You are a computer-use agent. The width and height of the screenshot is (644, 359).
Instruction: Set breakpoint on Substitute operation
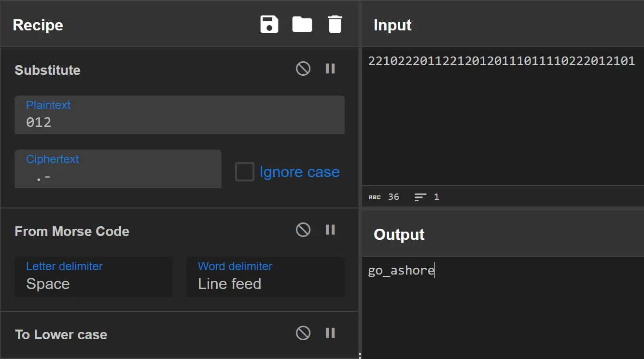pyautogui.click(x=330, y=69)
